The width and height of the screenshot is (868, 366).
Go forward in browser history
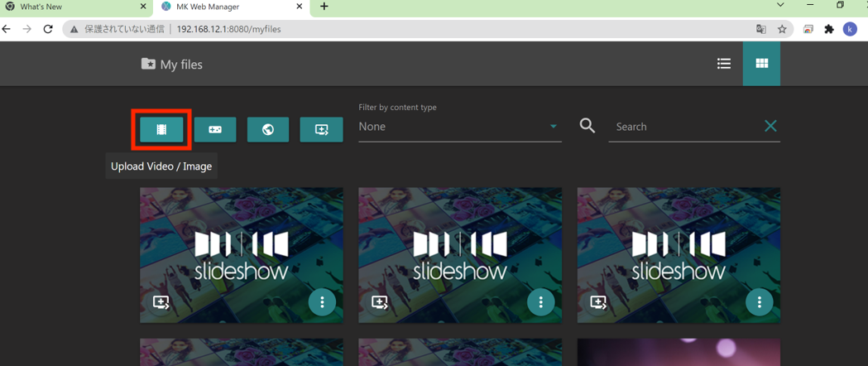pos(27,29)
